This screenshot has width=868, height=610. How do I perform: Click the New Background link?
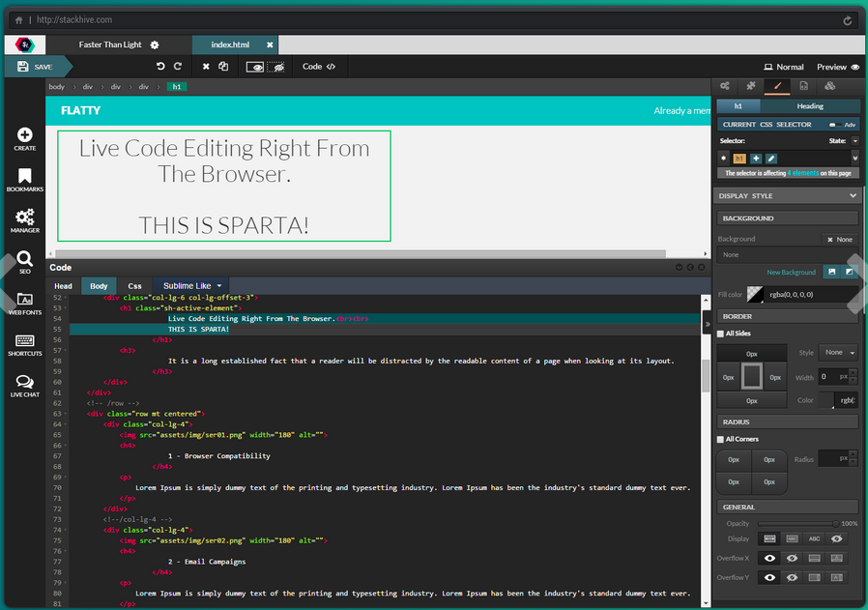(x=791, y=273)
